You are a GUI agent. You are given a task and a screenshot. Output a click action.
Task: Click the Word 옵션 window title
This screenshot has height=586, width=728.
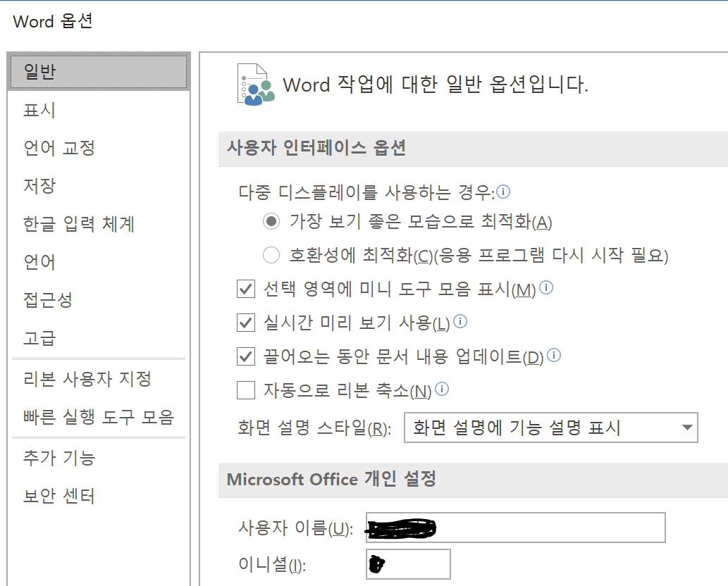[x=52, y=21]
